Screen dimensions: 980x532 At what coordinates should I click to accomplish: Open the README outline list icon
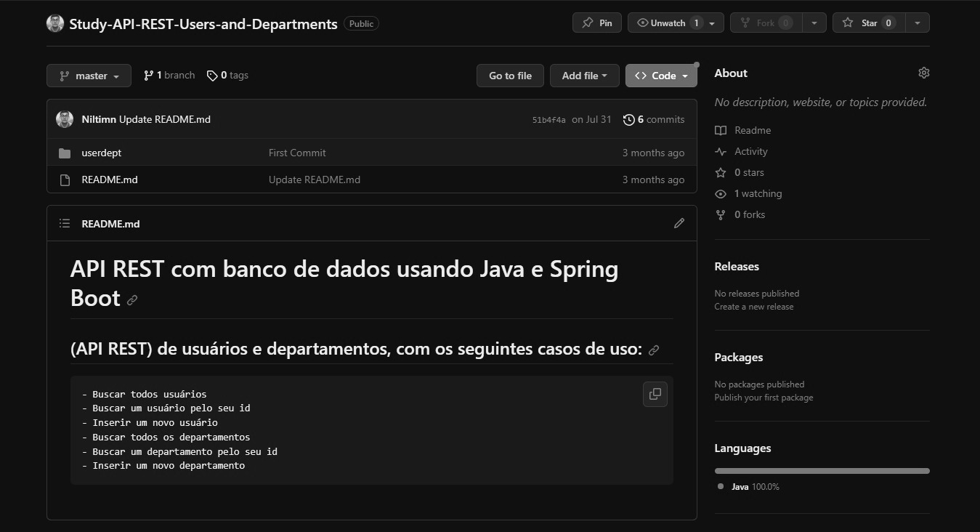pos(65,223)
